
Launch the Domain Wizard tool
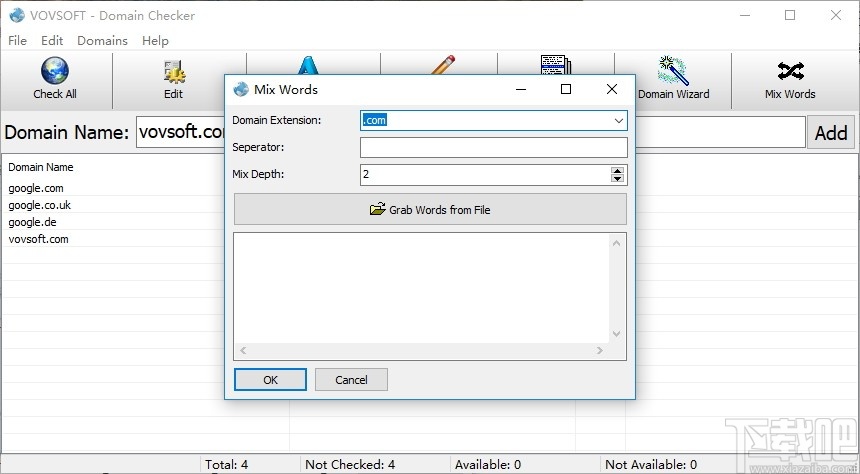[x=673, y=80]
